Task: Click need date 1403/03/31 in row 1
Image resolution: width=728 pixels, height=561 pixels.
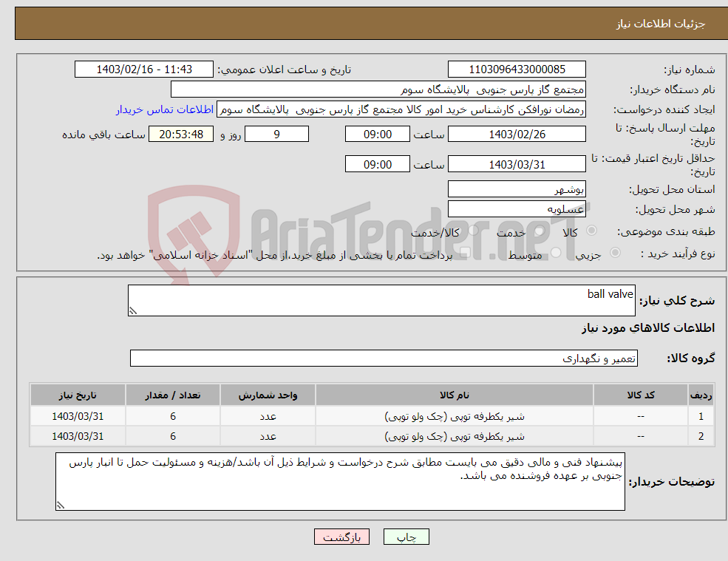Action: 78,416
